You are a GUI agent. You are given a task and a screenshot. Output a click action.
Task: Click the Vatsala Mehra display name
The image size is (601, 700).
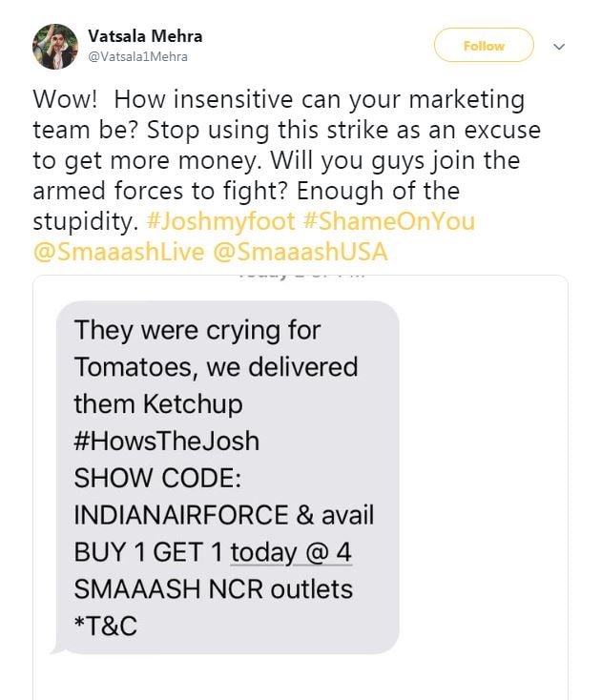coord(145,36)
